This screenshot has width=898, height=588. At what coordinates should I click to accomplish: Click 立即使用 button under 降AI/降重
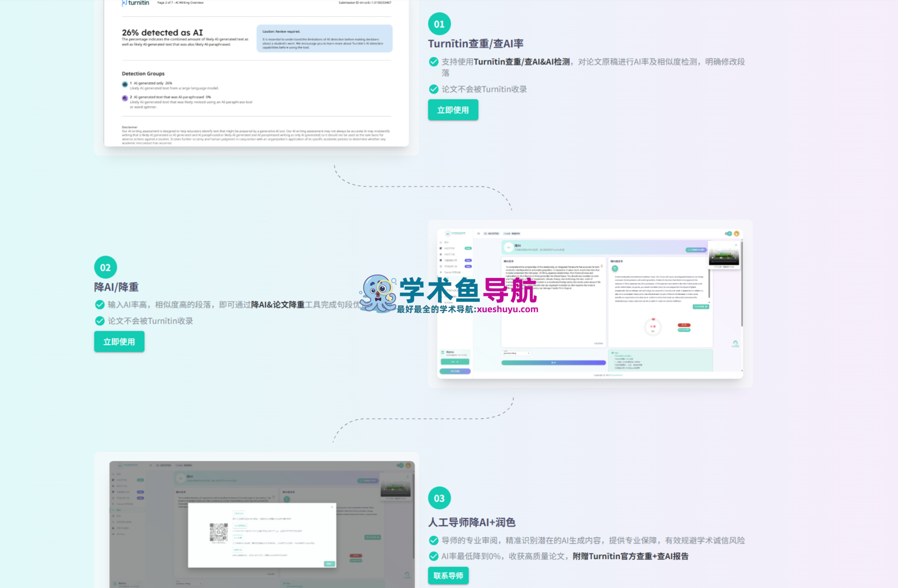coord(119,342)
